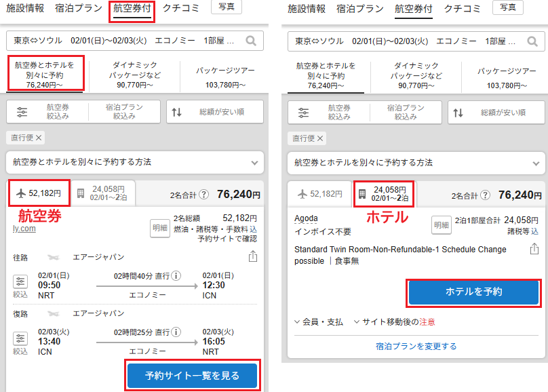Image resolution: width=548 pixels, height=392 pixels.
Task: Select the 24,058円 hotel tab in left panel
Action: (x=105, y=194)
